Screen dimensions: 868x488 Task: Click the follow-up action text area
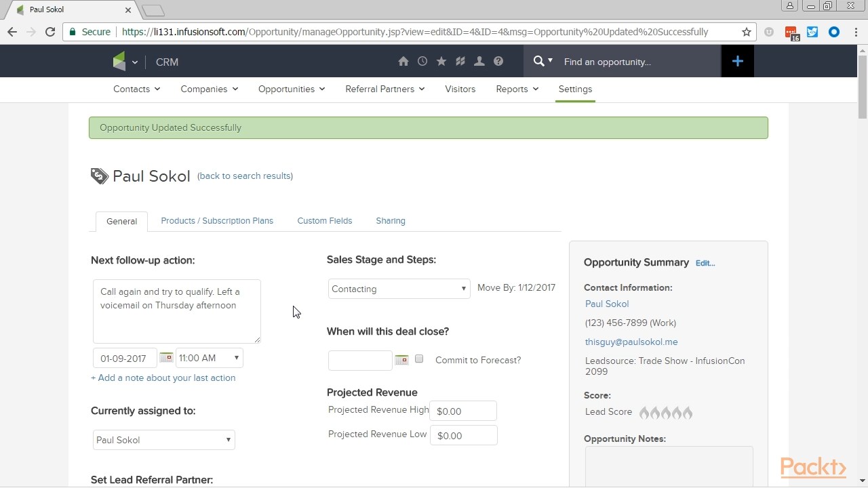[177, 311]
